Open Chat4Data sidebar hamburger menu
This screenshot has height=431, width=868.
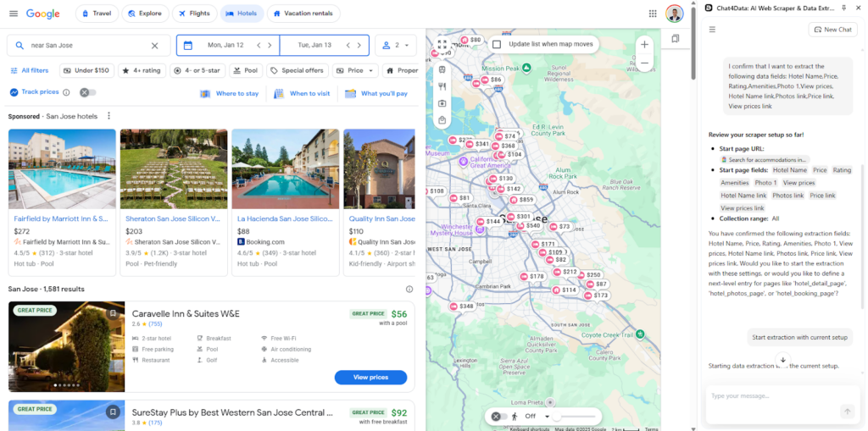(x=712, y=30)
